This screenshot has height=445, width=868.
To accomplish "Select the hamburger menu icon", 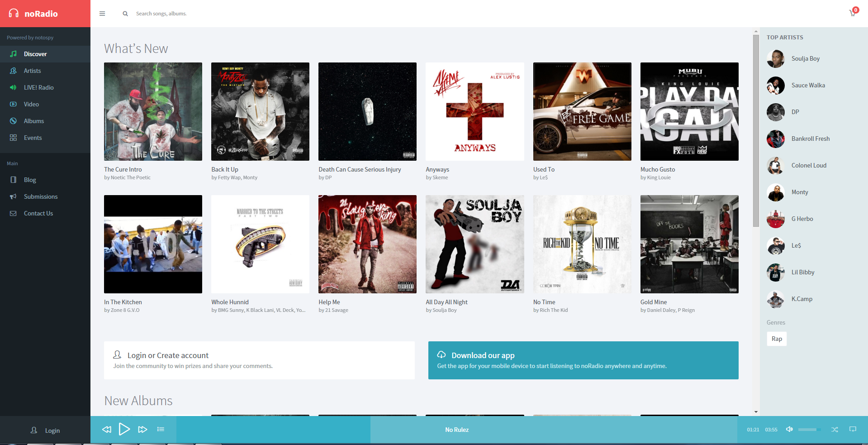I will [x=102, y=14].
